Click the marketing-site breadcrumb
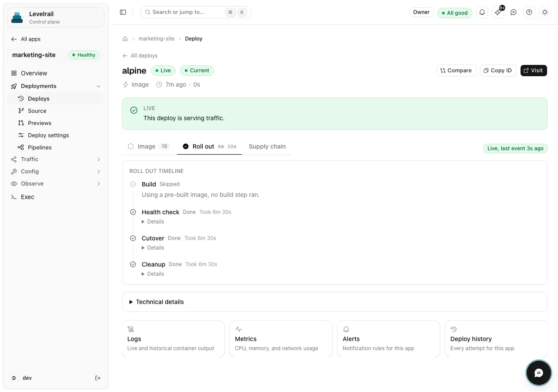558x392 pixels. (157, 39)
